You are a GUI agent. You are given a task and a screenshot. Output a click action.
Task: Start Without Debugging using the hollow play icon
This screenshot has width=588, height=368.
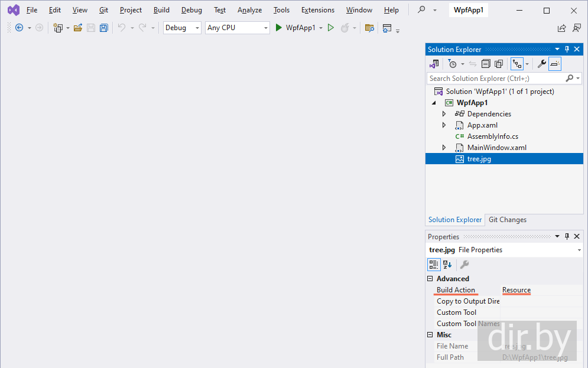(331, 28)
